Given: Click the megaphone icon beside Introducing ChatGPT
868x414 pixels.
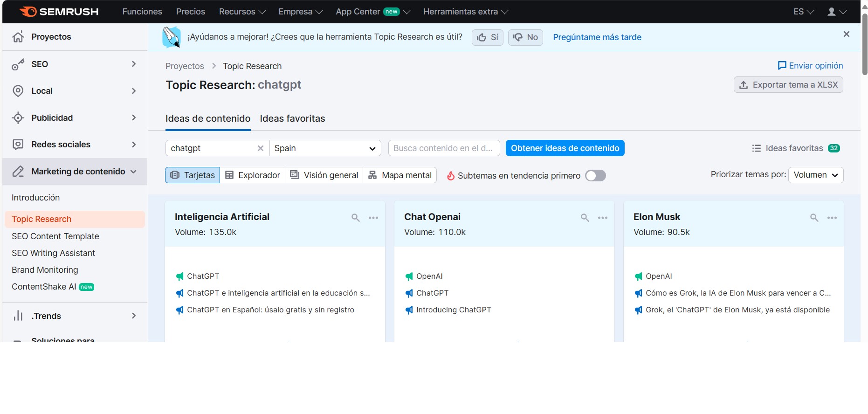Looking at the screenshot, I should [x=409, y=310].
